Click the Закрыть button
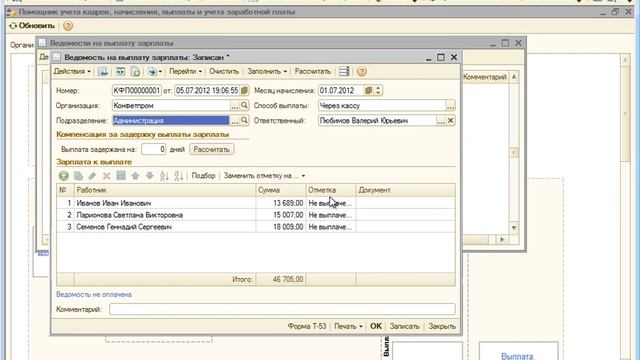Viewport: 640px width, 360px height. 442,326
